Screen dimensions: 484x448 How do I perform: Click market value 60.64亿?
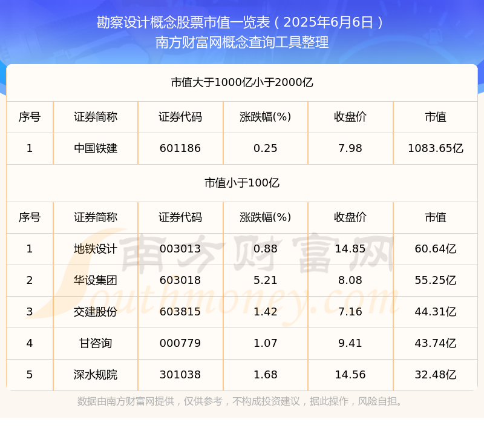point(436,249)
